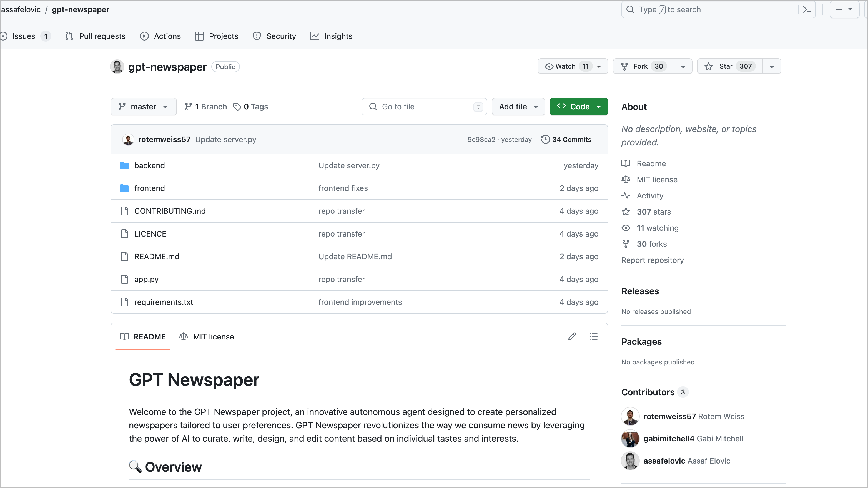
Task: Click the 'frontend improvements' commit message
Action: [360, 302]
